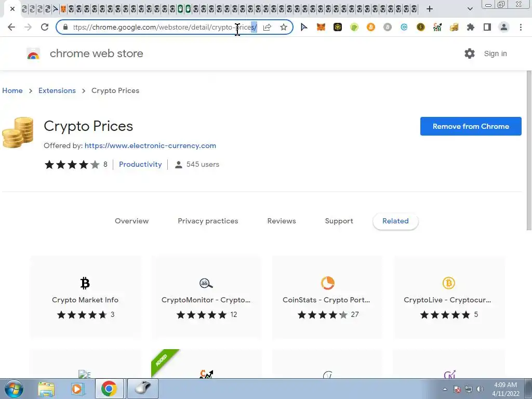Screen dimensions: 532x399
Task: Toggle the browser side panel icon
Action: point(487,27)
